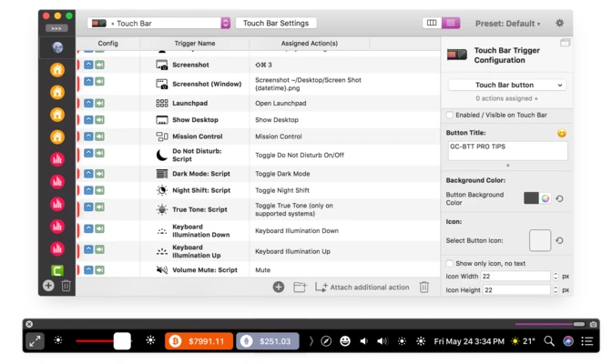This screenshot has height=364, width=612.
Task: Click the expand arrows Touch Bar icon
Action: point(36,341)
